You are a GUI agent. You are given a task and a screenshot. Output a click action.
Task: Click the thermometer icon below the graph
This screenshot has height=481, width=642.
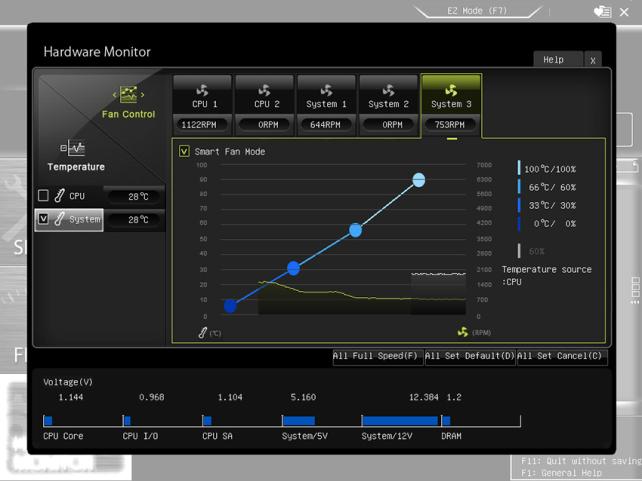pyautogui.click(x=202, y=333)
